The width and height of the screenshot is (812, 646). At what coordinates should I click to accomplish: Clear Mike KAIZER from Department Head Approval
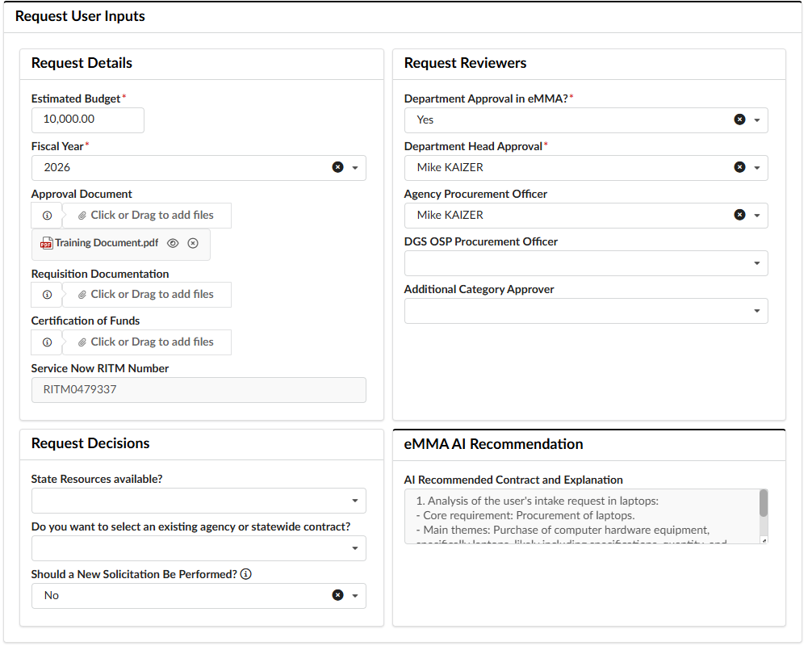(740, 167)
